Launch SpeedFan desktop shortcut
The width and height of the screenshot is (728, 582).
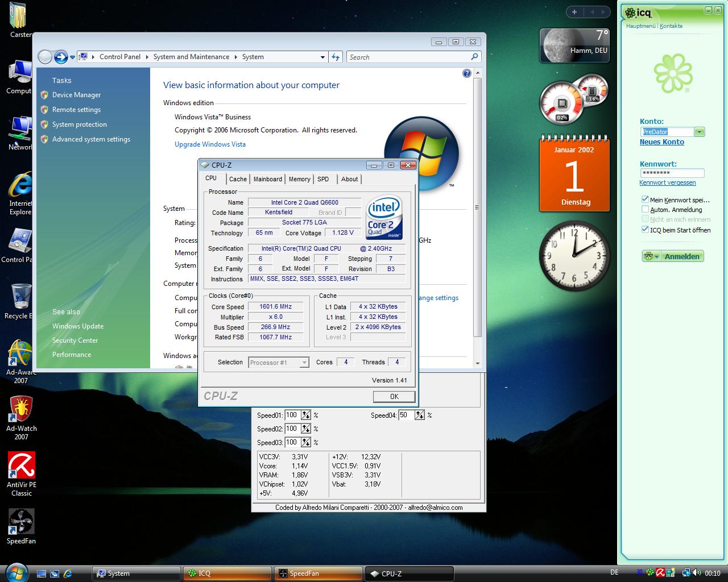(21, 526)
